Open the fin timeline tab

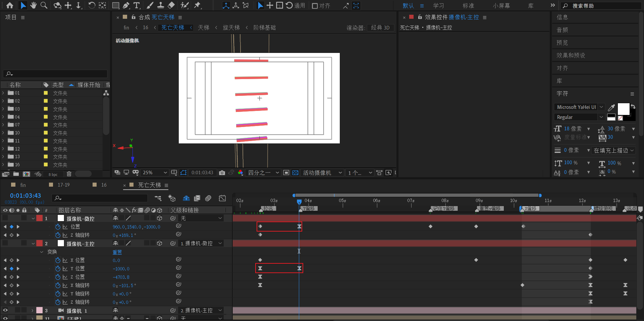[23, 185]
